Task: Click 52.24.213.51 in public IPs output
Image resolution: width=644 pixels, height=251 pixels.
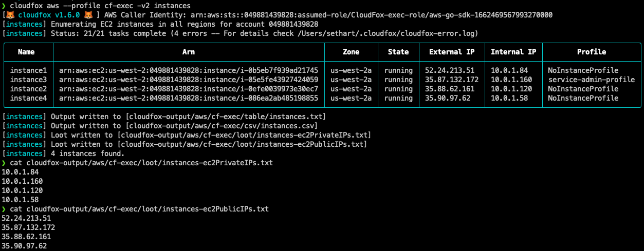Action: click(x=27, y=218)
